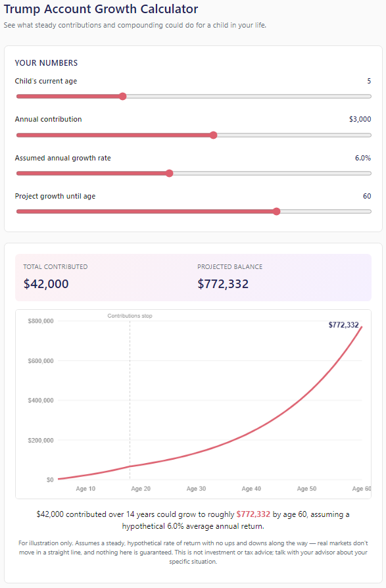The width and height of the screenshot is (386, 588).
Task: Click the Age 20 label on chart axis
Action: point(141,489)
